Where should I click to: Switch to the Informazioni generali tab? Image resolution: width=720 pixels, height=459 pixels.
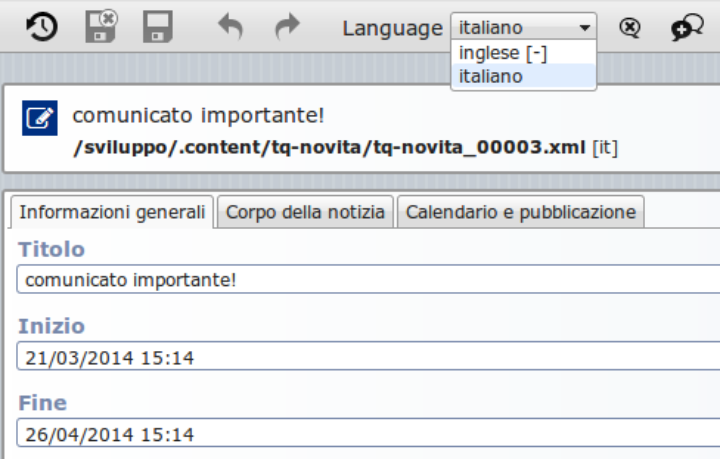coord(112,212)
